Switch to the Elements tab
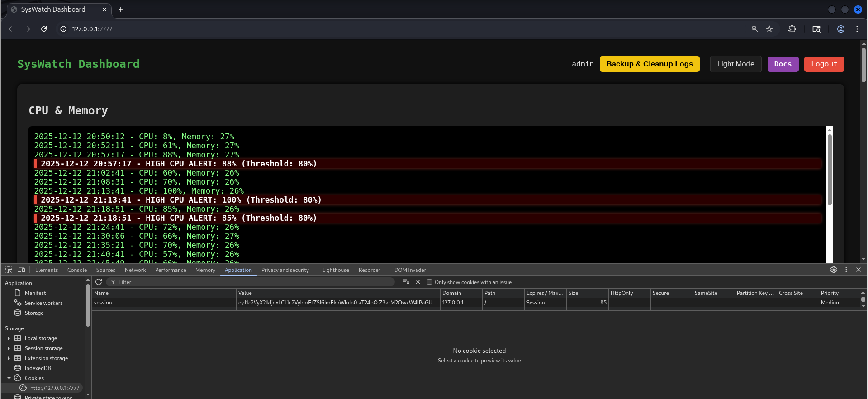Screen dimensions: 868x399 47,270
